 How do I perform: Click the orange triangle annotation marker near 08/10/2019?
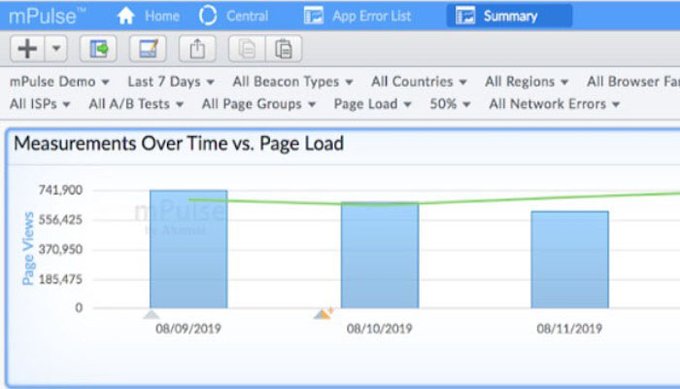(323, 313)
